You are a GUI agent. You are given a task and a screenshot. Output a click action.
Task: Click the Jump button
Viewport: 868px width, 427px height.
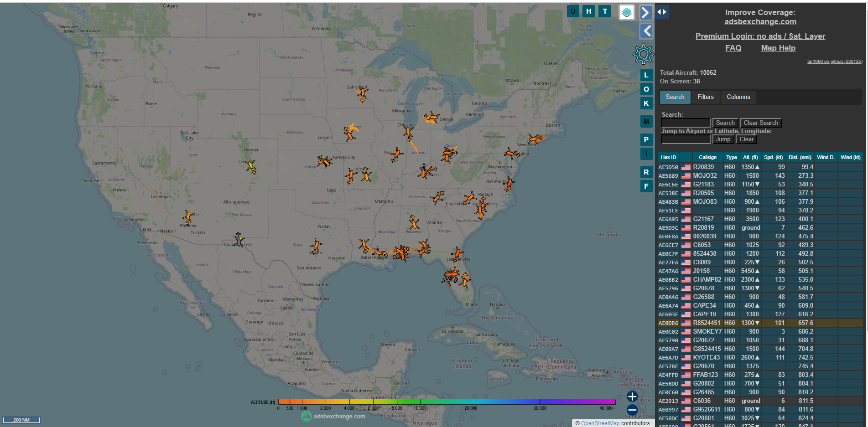(723, 139)
